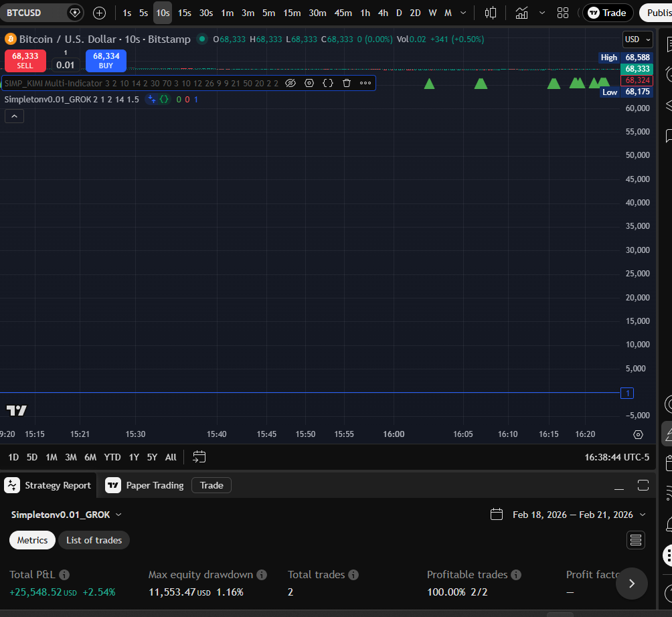Open SIMP_KIMI source code via curly braces icon
Image resolution: width=672 pixels, height=617 pixels.
click(327, 83)
